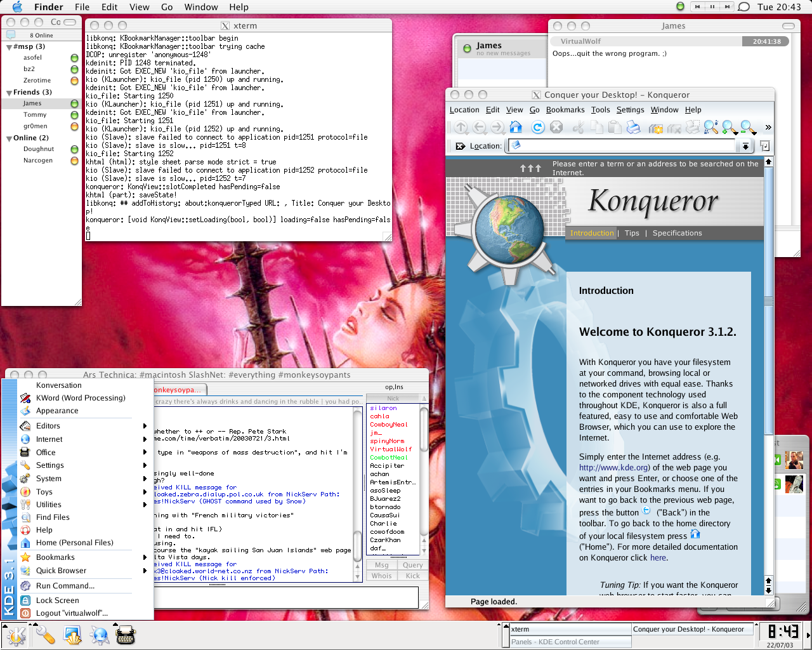Skip to next track in the menu bar
This screenshot has height=650, width=812.
pos(726,6)
